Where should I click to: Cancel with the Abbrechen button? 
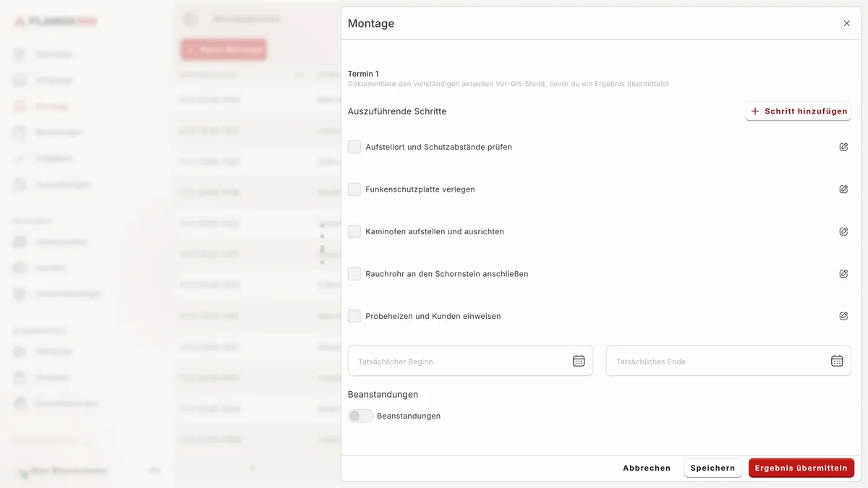(647, 468)
